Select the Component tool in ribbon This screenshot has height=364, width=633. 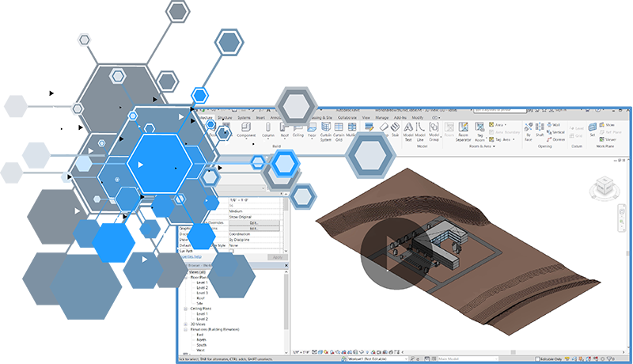click(x=251, y=130)
